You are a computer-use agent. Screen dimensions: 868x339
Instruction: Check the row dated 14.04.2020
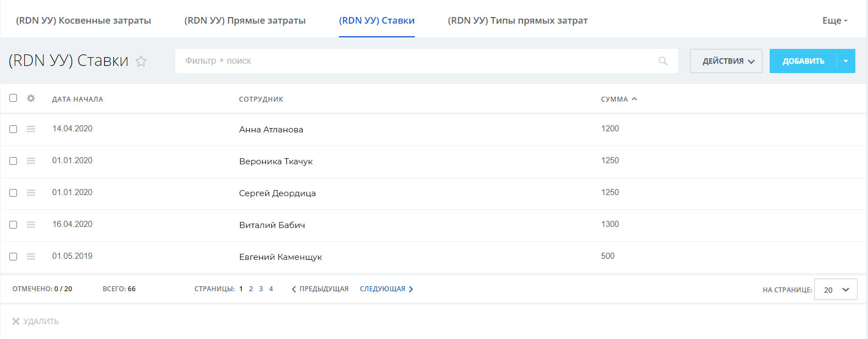13,129
